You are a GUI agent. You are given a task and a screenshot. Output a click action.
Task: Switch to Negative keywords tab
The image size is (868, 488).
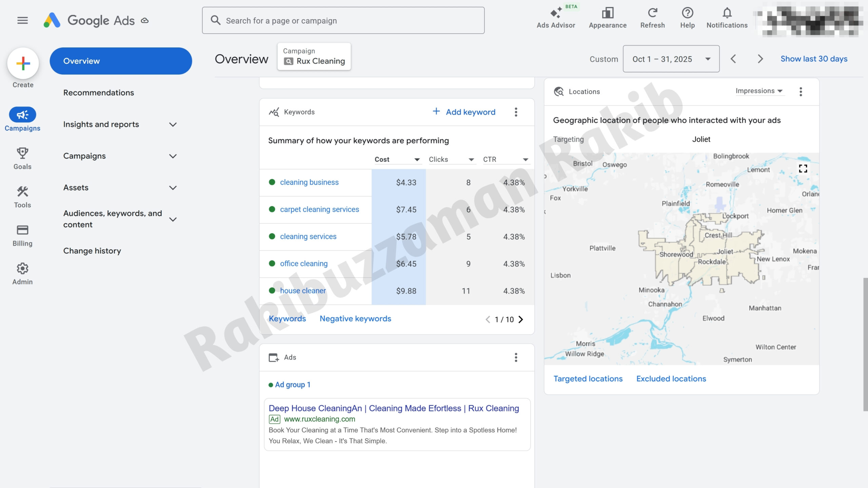[355, 319]
